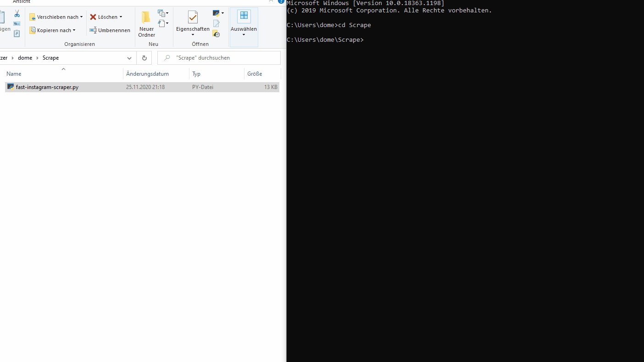
Task: Click the Open with Python icon
Action: pyautogui.click(x=216, y=13)
